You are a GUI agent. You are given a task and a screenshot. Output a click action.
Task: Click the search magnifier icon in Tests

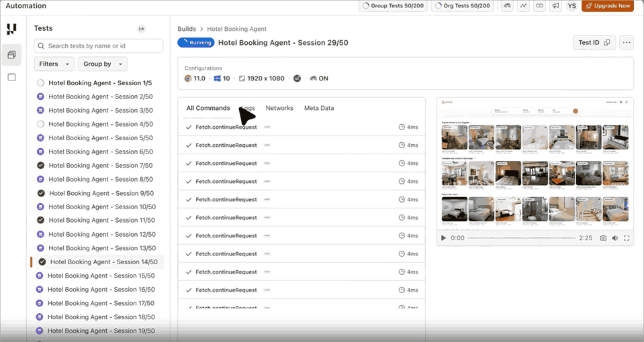pyautogui.click(x=41, y=46)
